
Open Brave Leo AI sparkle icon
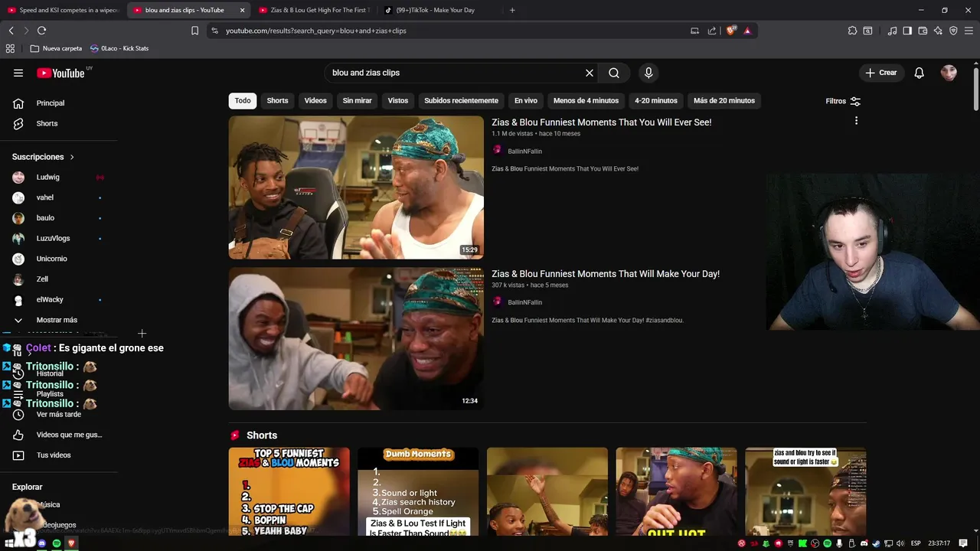[x=938, y=31]
